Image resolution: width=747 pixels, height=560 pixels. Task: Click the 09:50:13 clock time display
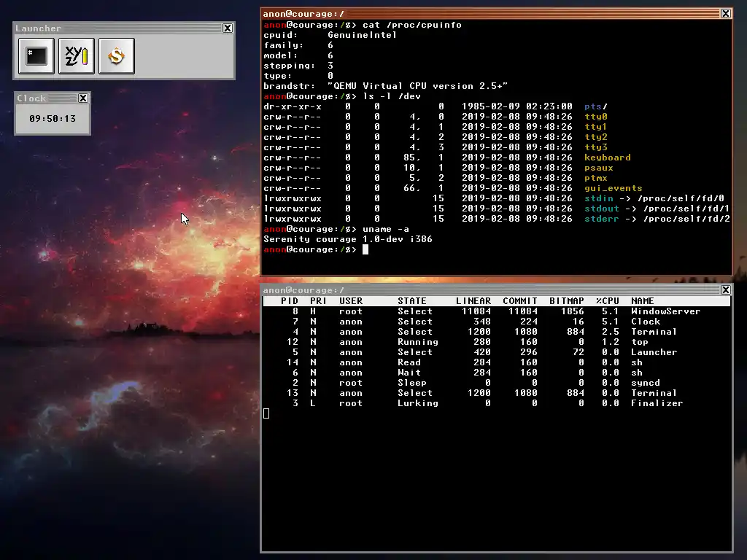53,119
